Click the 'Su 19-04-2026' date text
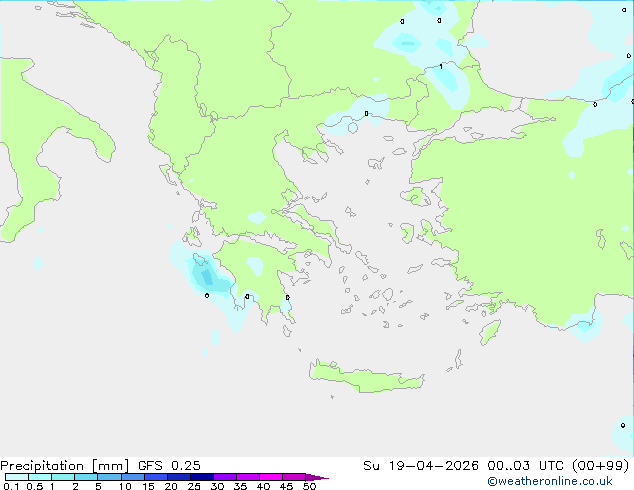634x490 pixels. point(421,466)
